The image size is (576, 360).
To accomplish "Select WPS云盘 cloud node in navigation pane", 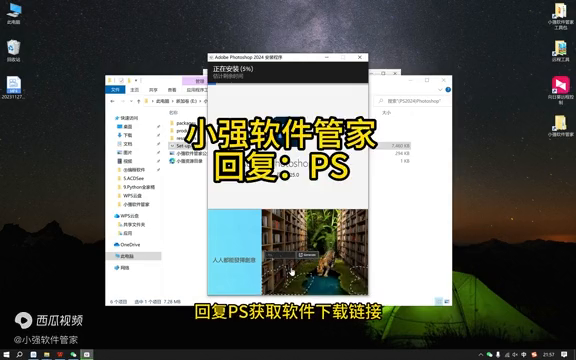I will [x=126, y=216].
